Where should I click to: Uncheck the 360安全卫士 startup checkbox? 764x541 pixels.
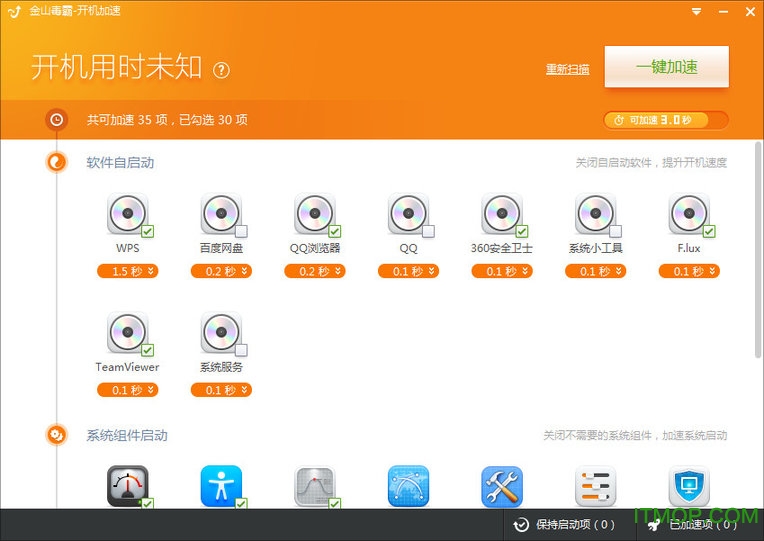pyautogui.click(x=522, y=231)
